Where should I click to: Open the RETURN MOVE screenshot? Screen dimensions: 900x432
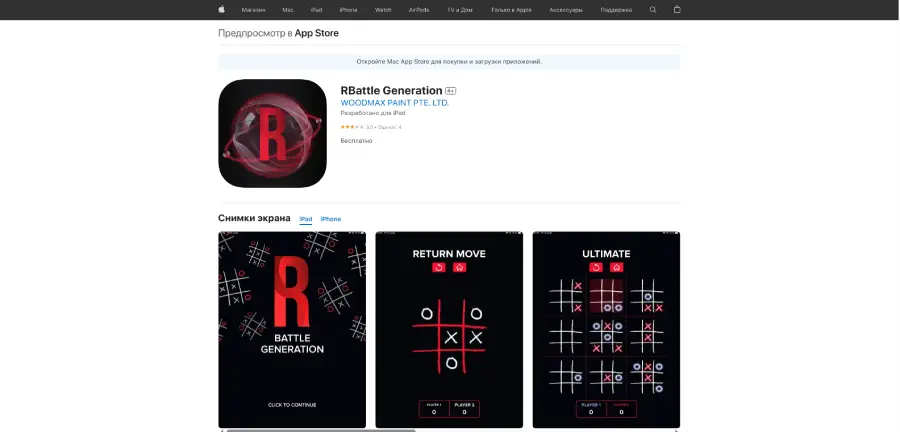[449, 330]
